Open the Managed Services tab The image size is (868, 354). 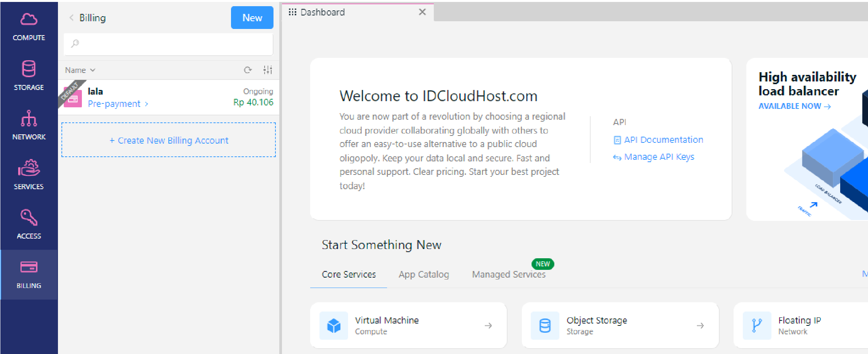click(508, 274)
